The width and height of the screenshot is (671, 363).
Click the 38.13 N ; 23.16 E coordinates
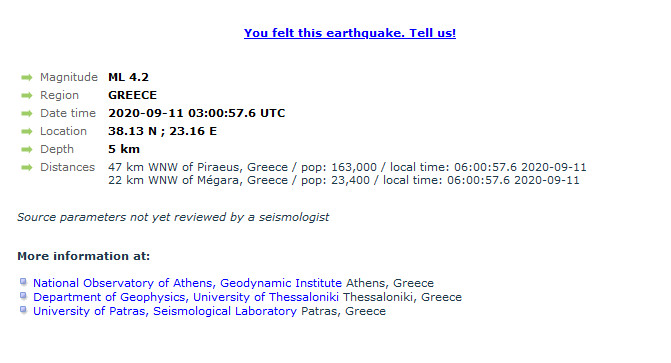click(163, 131)
